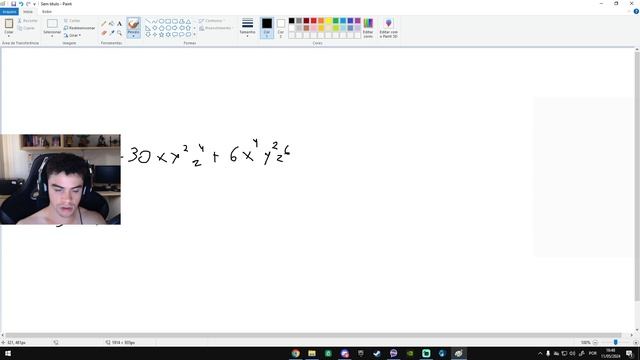Click the Save icon in title bar

13,4
